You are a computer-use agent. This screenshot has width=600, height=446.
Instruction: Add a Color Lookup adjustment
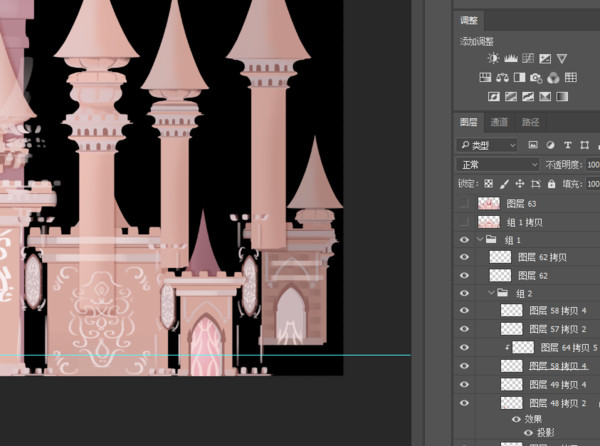(x=571, y=78)
